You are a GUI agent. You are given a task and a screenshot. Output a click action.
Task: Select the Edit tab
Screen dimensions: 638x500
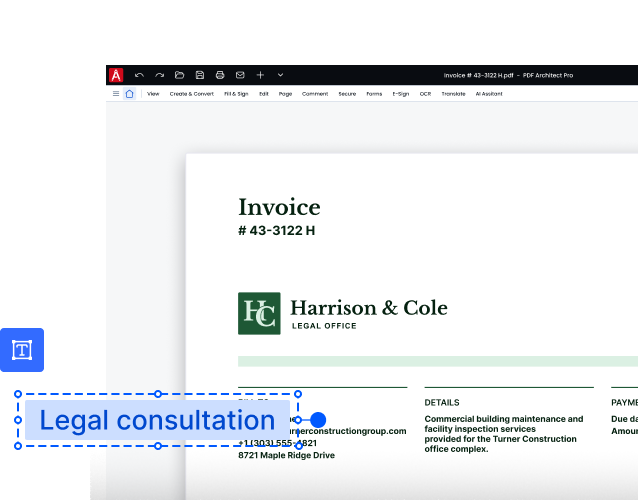[x=264, y=94]
